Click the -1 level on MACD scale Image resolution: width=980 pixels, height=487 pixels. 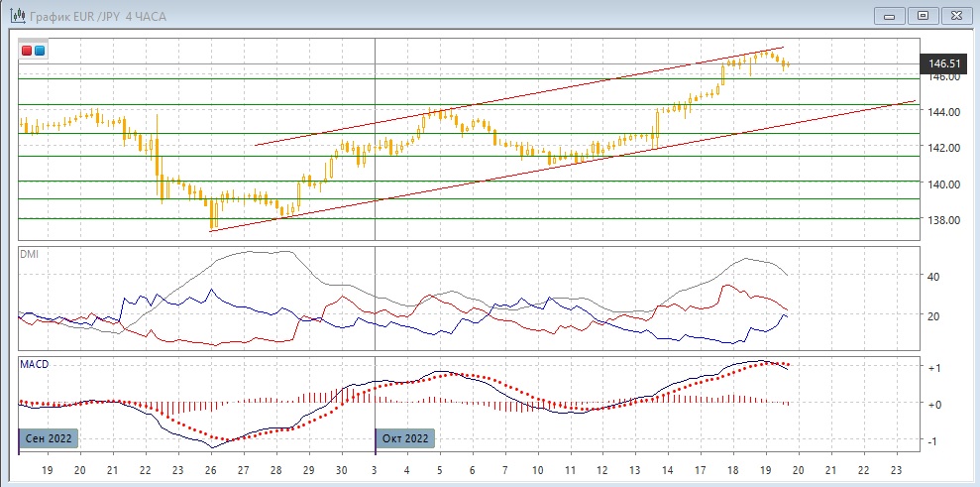click(933, 441)
